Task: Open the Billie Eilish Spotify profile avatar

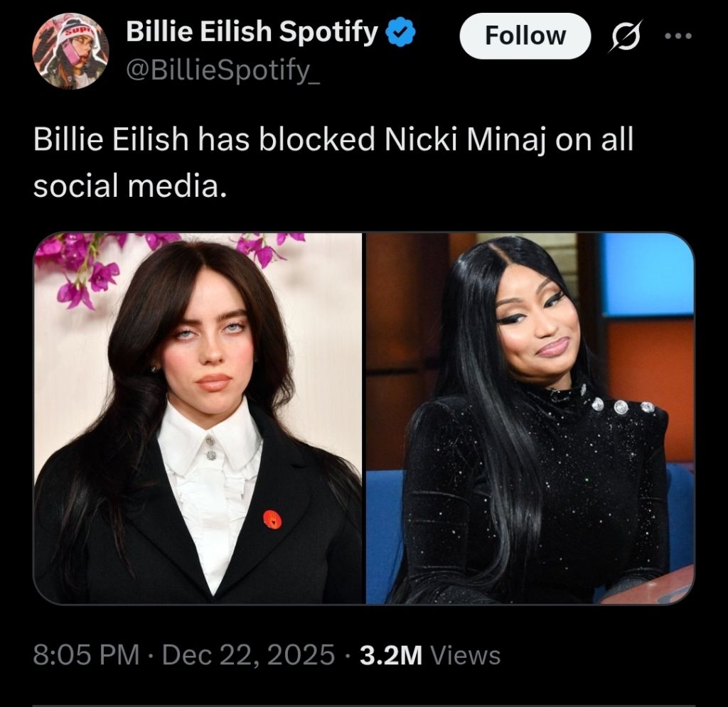Action: pos(70,51)
